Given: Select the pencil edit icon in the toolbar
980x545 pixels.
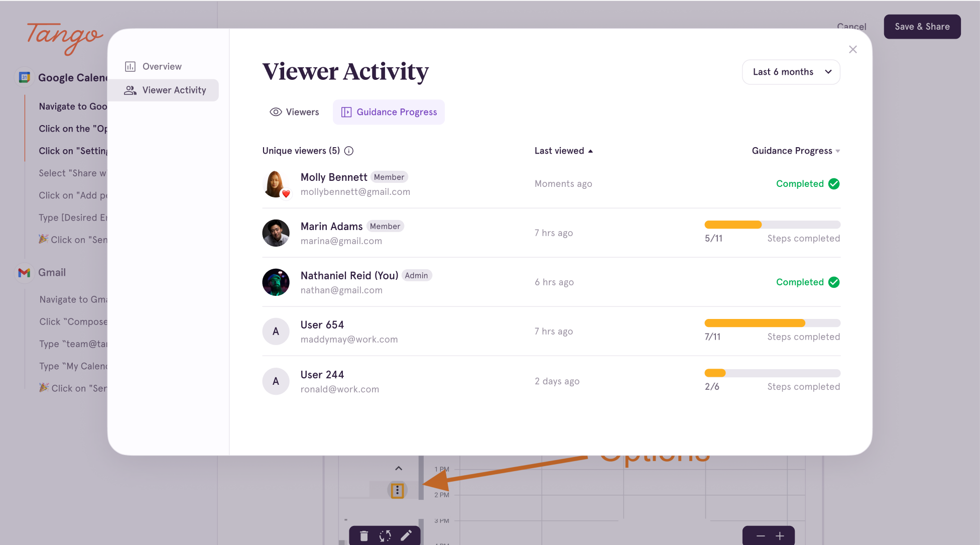Looking at the screenshot, I should (407, 535).
